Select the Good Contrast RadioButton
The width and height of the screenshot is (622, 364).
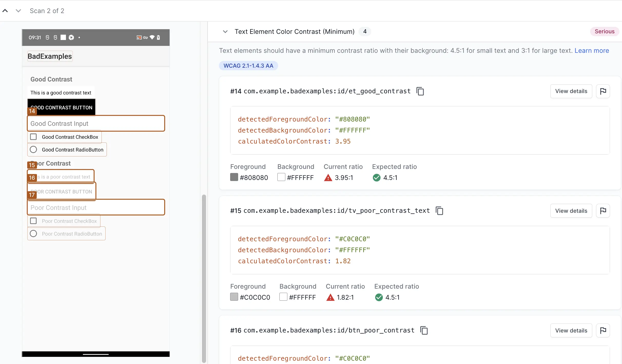tap(34, 150)
